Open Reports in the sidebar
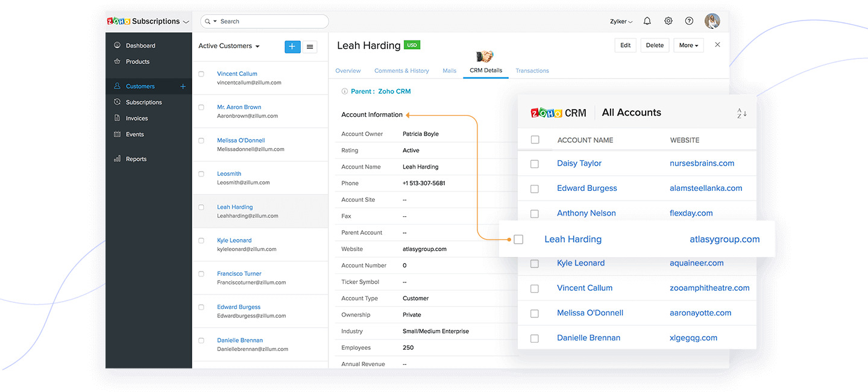The height and width of the screenshot is (392, 868). pyautogui.click(x=136, y=159)
